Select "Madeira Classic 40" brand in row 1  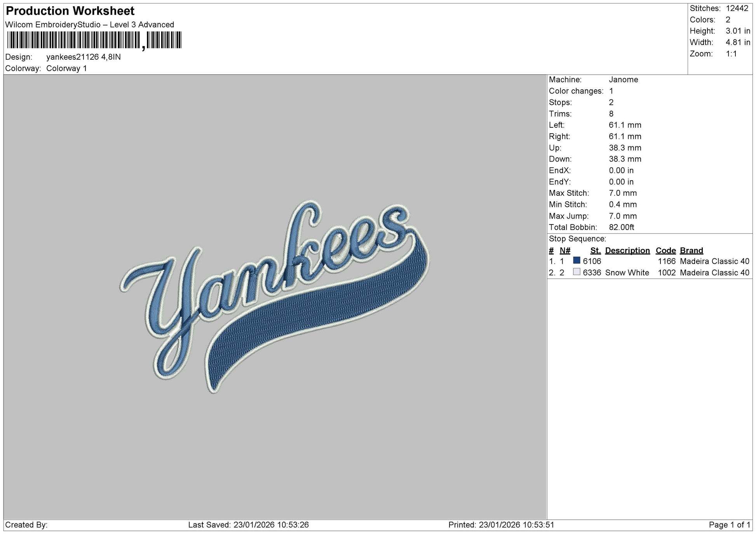coord(714,261)
